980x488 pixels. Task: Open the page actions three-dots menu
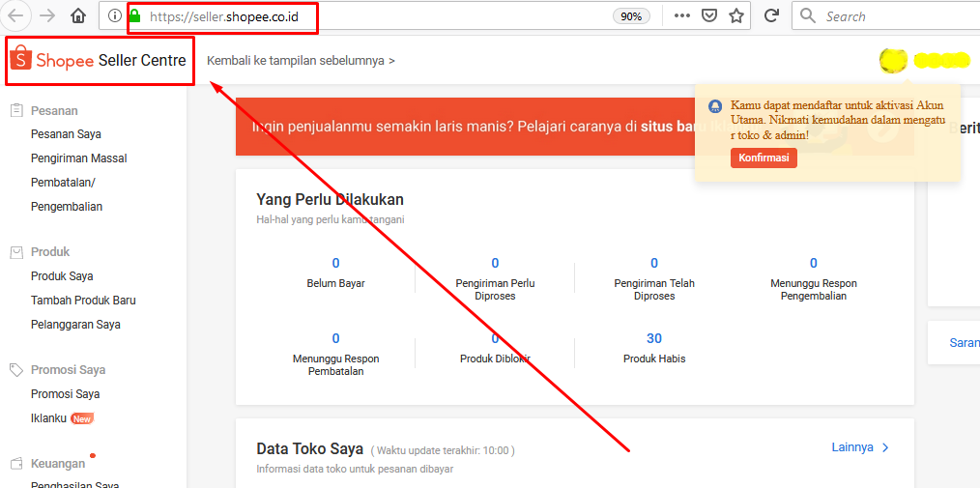coord(682,16)
